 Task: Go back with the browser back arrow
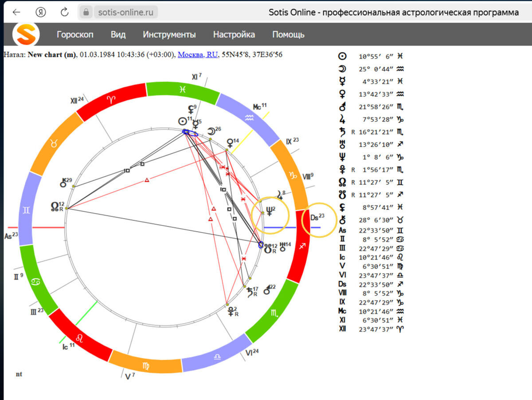click(16, 12)
